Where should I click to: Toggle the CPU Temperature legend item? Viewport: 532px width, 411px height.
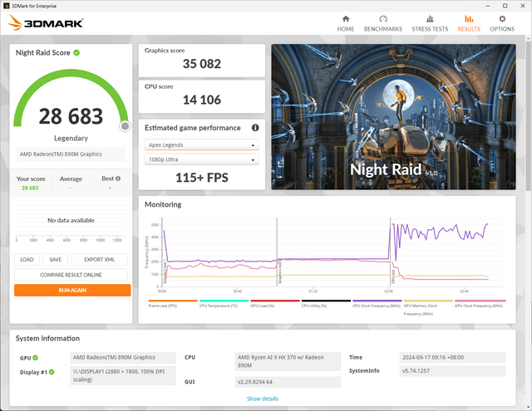point(224,304)
